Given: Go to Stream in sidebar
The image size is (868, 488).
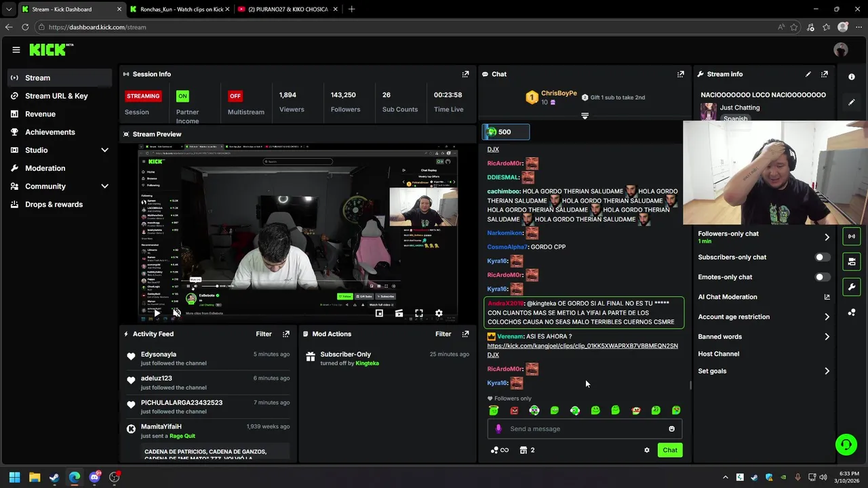Looking at the screenshot, I should [60, 78].
